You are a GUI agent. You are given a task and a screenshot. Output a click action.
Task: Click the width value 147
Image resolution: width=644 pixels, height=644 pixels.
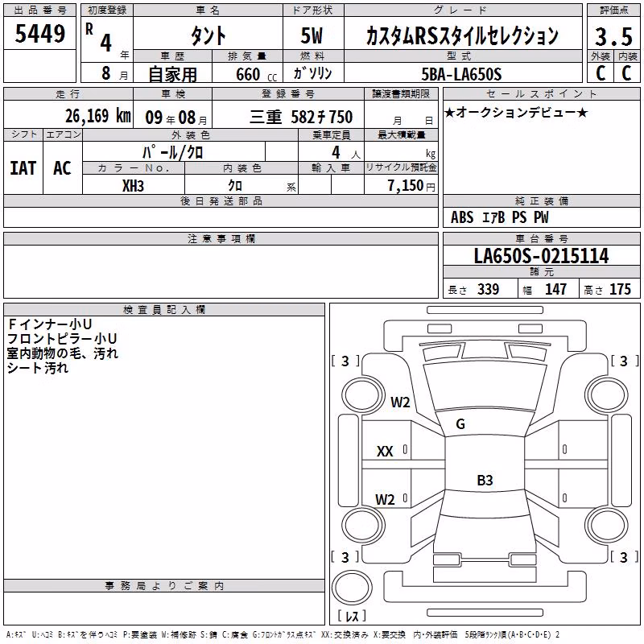(x=555, y=290)
